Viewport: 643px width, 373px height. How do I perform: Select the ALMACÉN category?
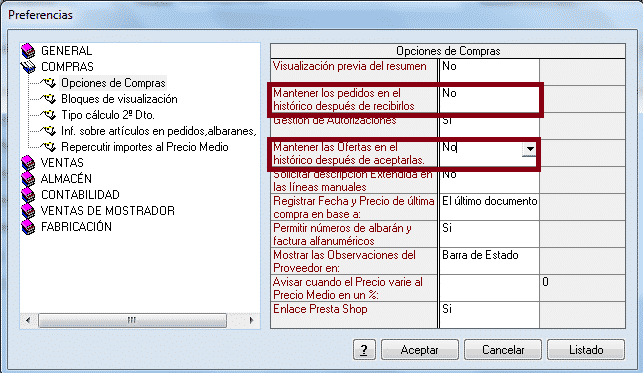(x=66, y=179)
